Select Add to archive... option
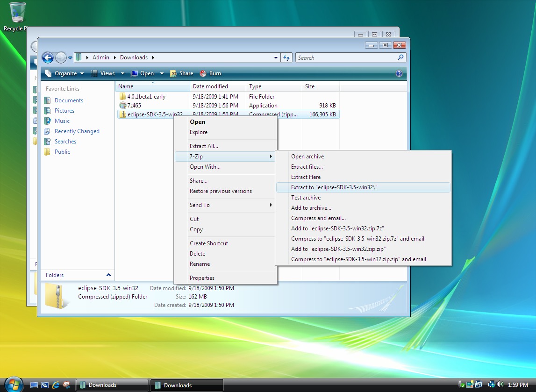536x392 pixels. (x=363, y=208)
